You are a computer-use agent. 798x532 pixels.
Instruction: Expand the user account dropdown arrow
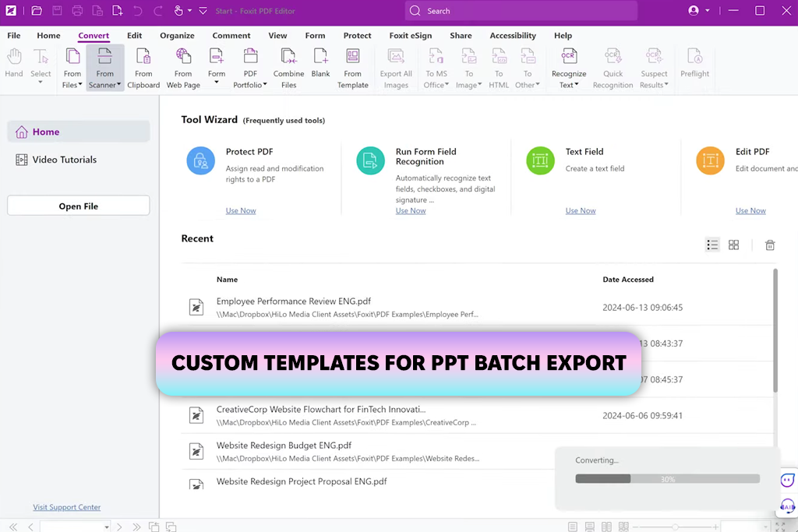708,11
